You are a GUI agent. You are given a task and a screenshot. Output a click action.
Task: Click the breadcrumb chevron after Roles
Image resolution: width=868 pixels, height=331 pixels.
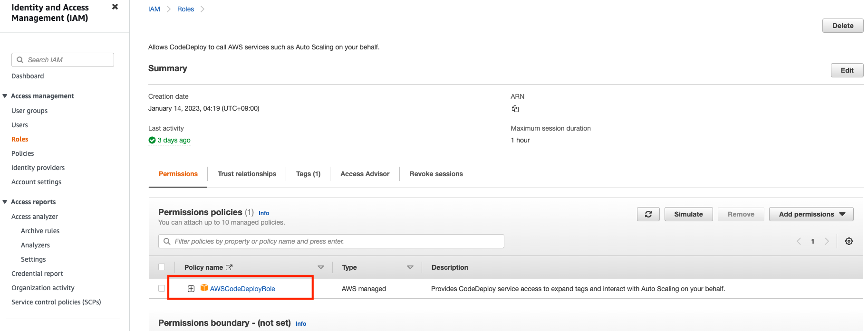pos(203,9)
